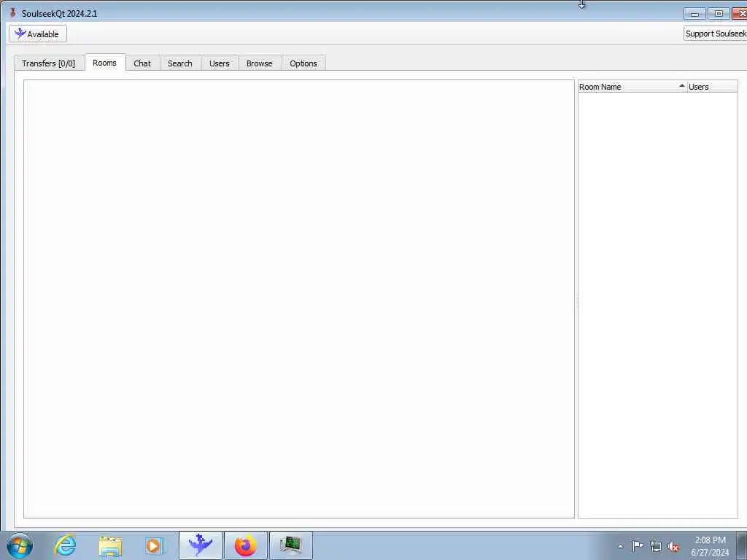Screen dimensions: 747x560
Task: Select the Rooms tab
Action: point(105,63)
